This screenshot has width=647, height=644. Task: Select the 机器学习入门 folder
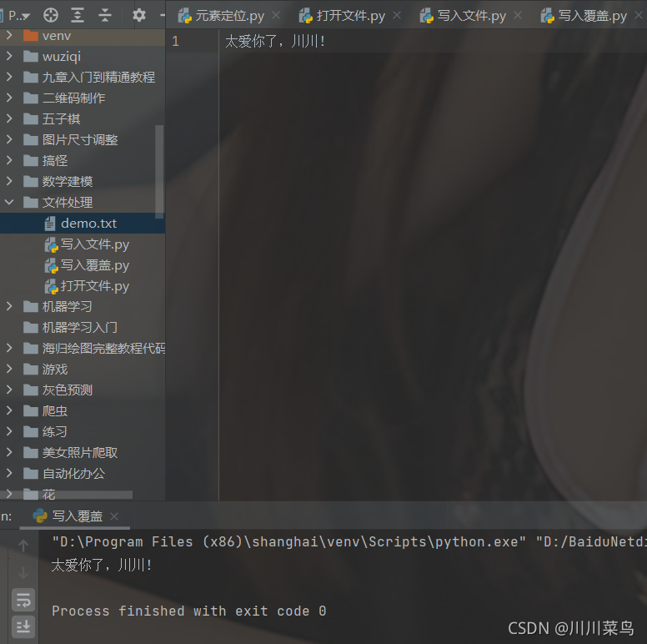[x=83, y=327]
